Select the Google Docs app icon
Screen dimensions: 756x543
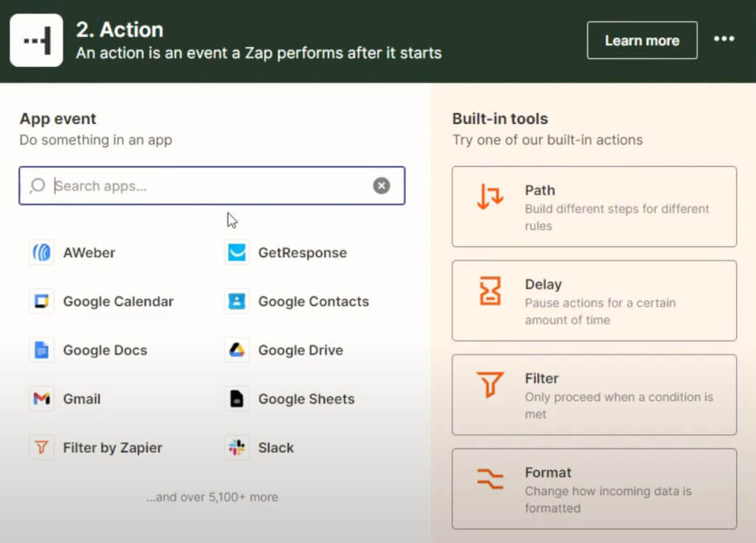(41, 350)
